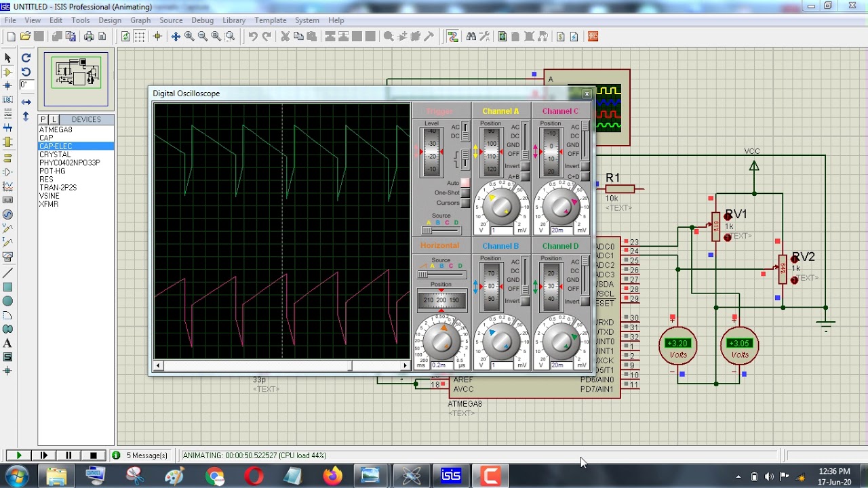Zoom out of the schematic
The height and width of the screenshot is (488, 868).
pyautogui.click(x=203, y=37)
